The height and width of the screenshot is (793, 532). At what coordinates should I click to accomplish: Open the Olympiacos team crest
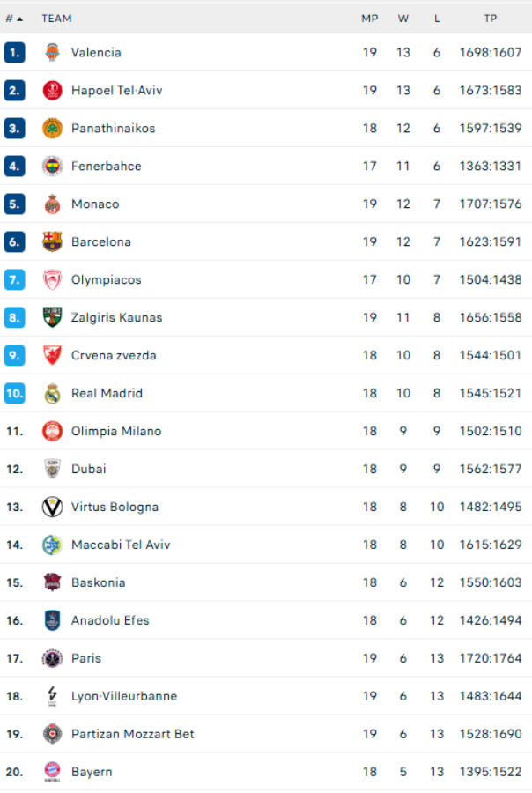pyautogui.click(x=53, y=279)
